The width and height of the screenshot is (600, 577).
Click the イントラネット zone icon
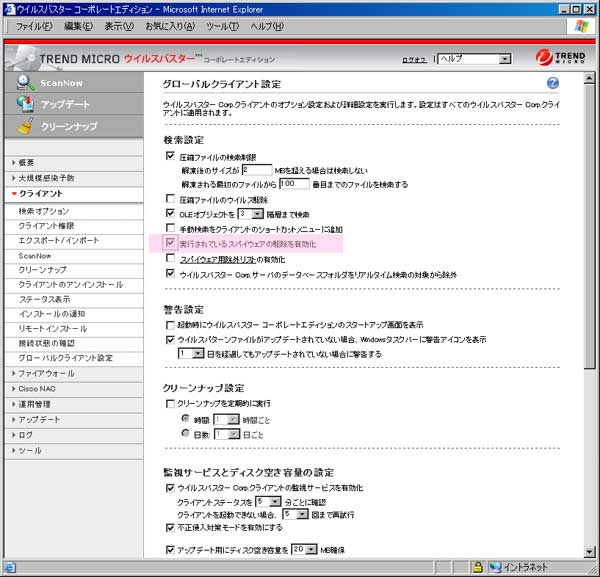tap(495, 567)
